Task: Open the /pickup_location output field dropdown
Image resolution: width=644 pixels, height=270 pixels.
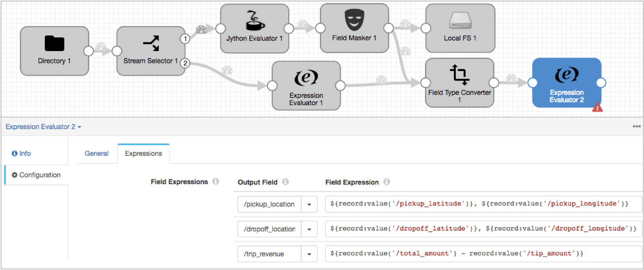Action: click(x=309, y=204)
